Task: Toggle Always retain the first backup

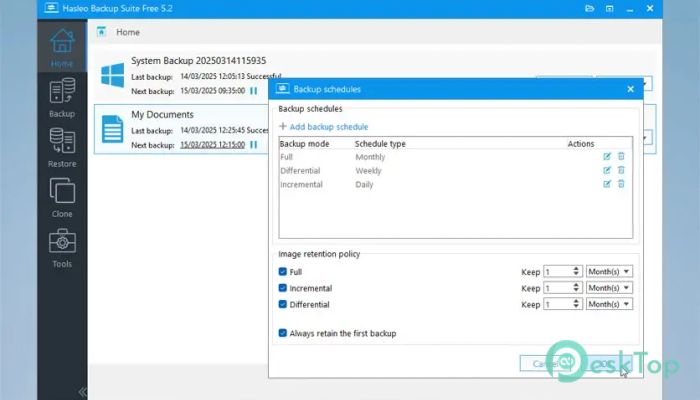Action: 283,333
